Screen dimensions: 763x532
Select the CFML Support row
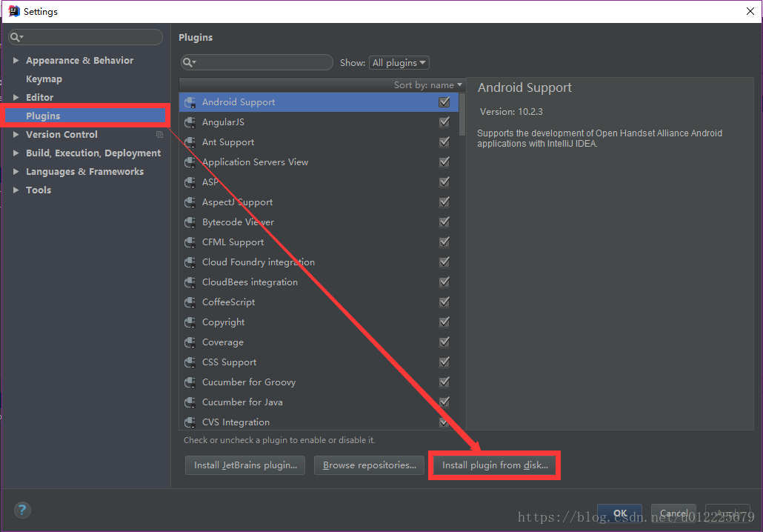point(319,242)
